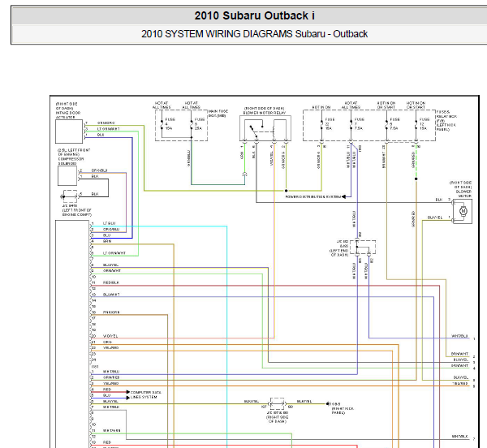This screenshot has width=487, height=448.
Task: Click the PNK/GRN label on pin 16
Action: tap(111, 312)
